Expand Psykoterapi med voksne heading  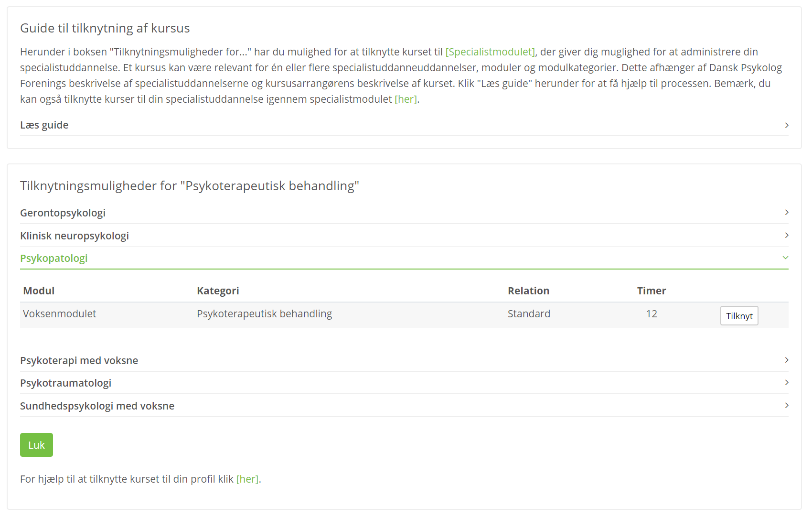[x=404, y=360]
